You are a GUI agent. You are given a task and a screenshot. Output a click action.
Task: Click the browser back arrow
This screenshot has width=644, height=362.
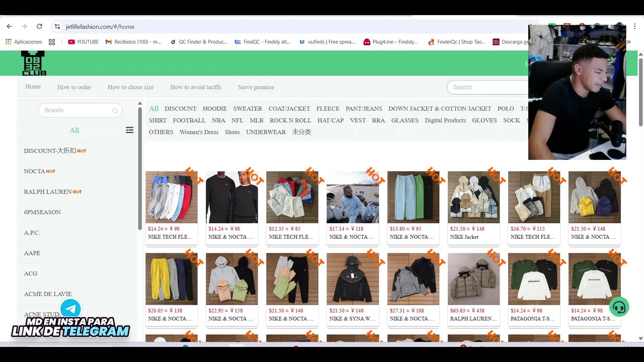coord(9,27)
